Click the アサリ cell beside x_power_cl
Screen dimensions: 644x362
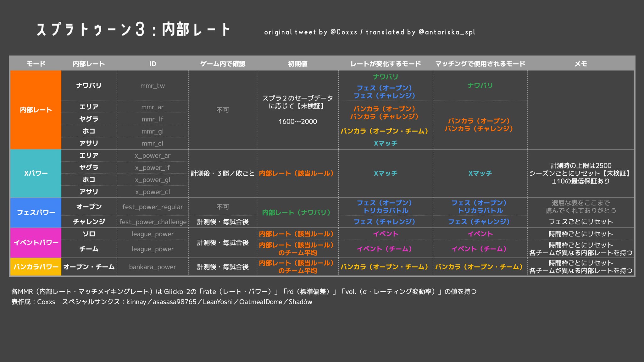[89, 192]
